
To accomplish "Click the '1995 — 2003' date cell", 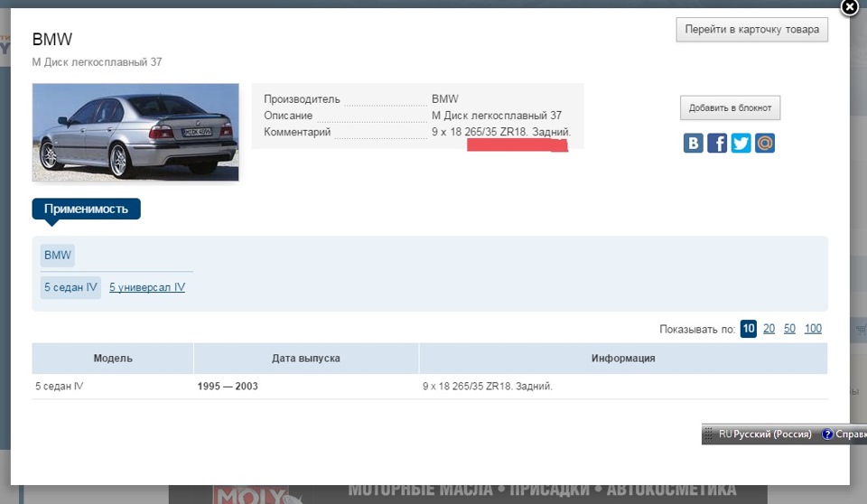I will point(228,387).
